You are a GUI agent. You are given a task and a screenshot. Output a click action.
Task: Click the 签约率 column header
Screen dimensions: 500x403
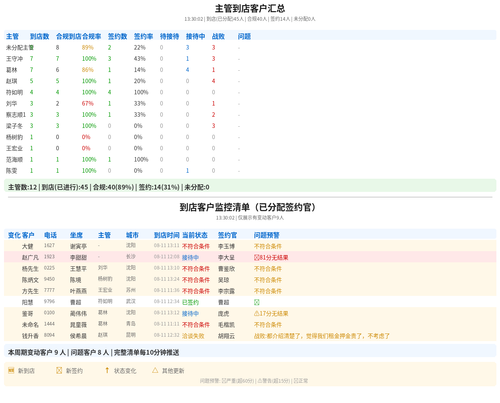pos(143,36)
